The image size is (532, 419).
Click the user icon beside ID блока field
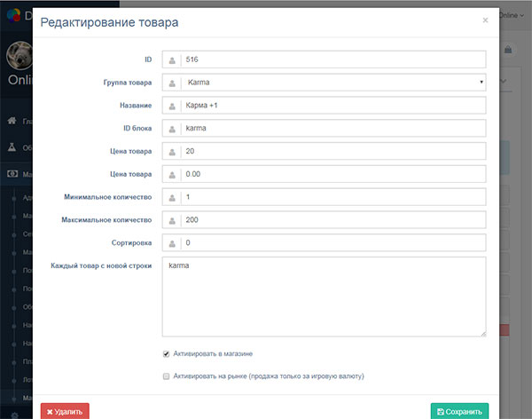pyautogui.click(x=171, y=129)
